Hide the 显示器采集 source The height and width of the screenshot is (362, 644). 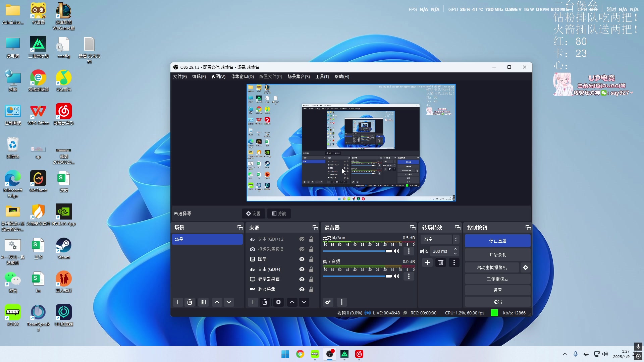click(302, 279)
